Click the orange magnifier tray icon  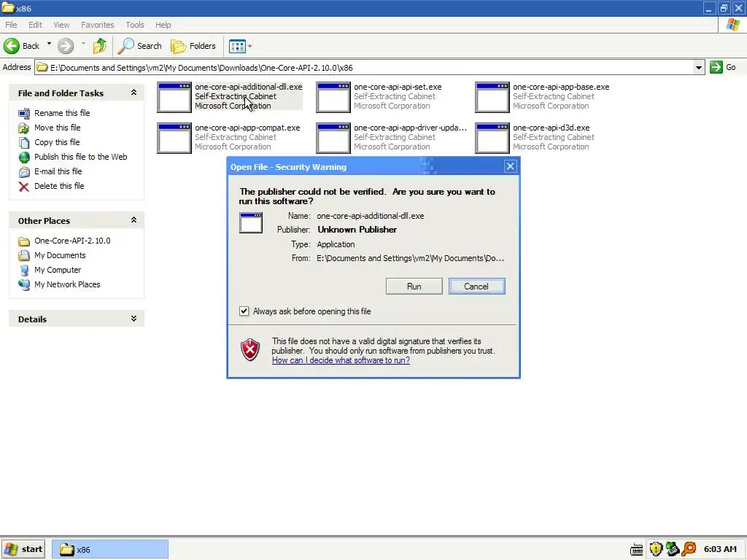[689, 549]
